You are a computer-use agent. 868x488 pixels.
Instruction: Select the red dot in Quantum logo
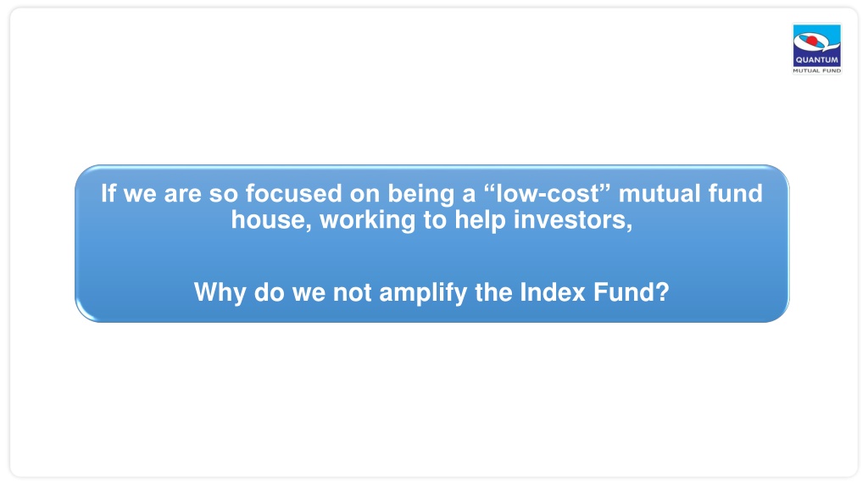click(x=812, y=41)
